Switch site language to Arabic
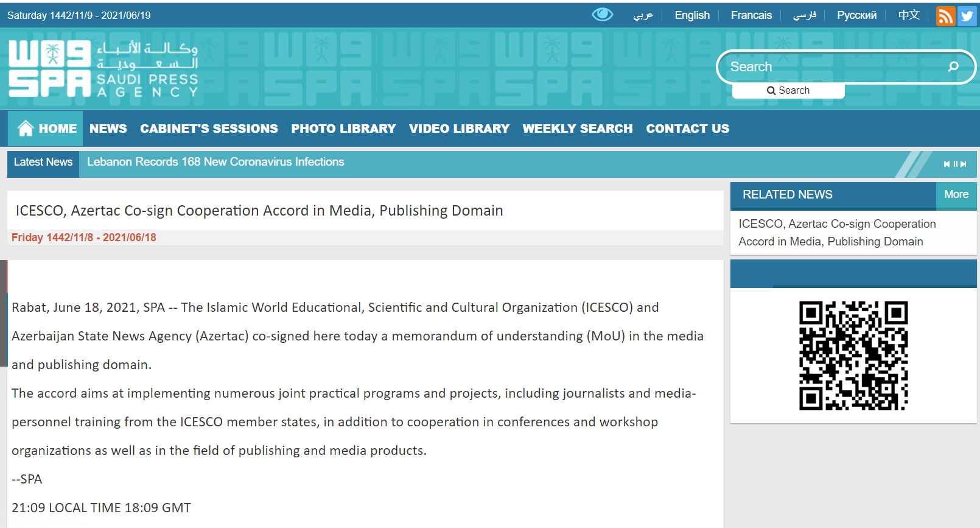 (643, 15)
